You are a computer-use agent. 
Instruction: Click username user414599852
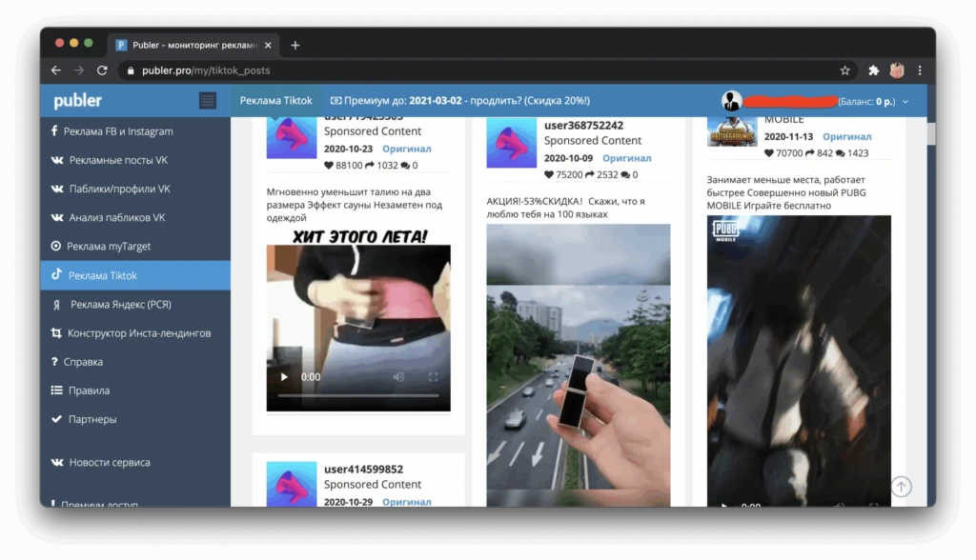(363, 470)
